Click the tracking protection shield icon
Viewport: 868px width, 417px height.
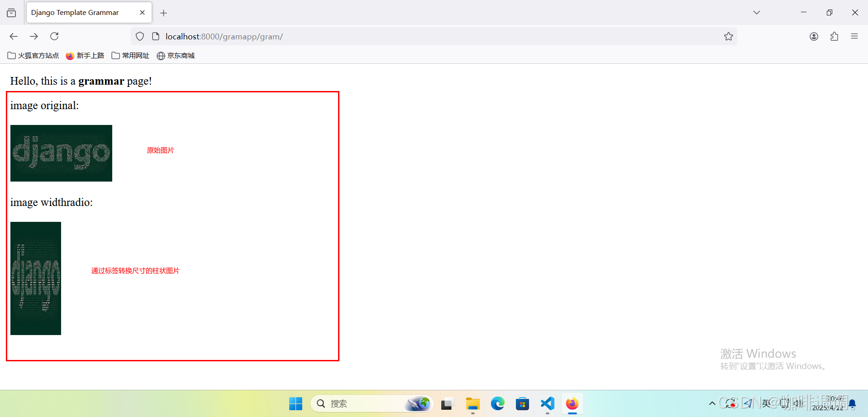[x=140, y=36]
